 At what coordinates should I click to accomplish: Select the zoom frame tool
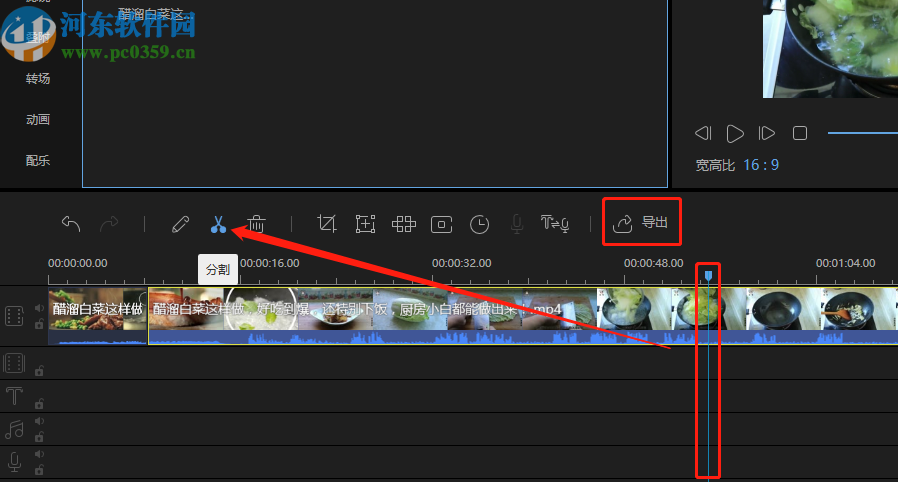point(365,224)
